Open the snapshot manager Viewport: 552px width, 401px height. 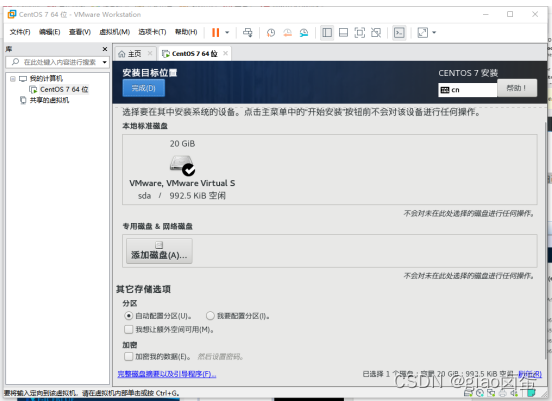click(304, 32)
